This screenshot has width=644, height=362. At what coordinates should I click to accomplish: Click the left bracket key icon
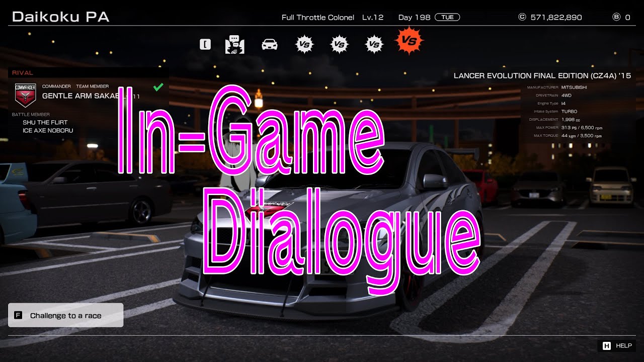(x=205, y=44)
